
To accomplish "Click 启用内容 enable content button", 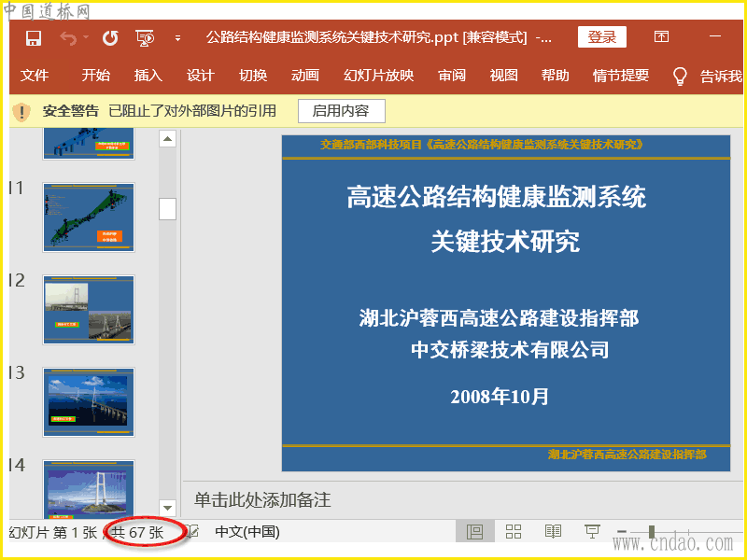I will click(341, 111).
